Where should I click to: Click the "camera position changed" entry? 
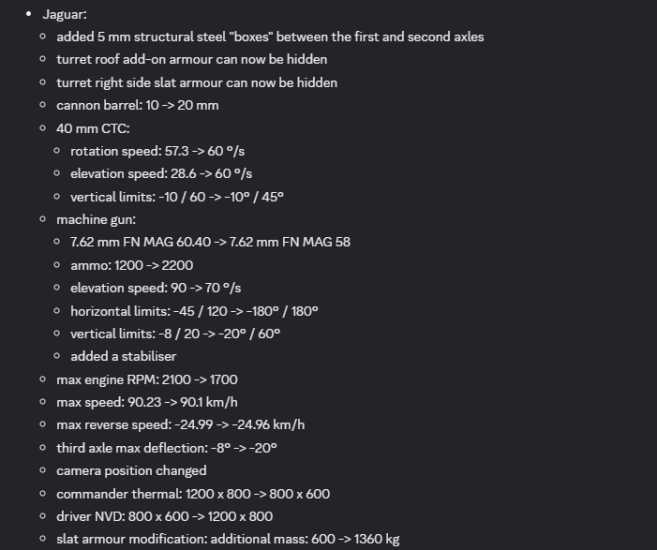131,471
